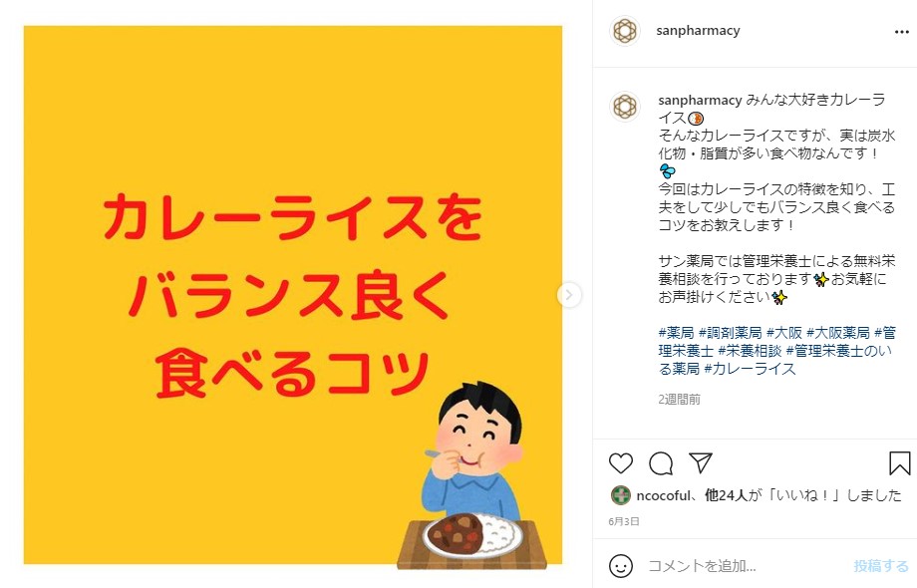Open ncocoful profile from likes
The width and height of the screenshot is (917, 588).
click(x=664, y=495)
